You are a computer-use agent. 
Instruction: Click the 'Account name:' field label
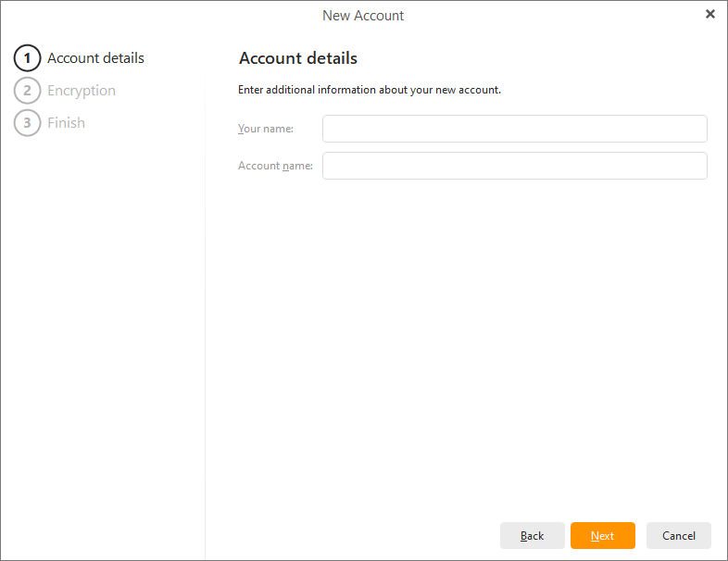pyautogui.click(x=275, y=166)
